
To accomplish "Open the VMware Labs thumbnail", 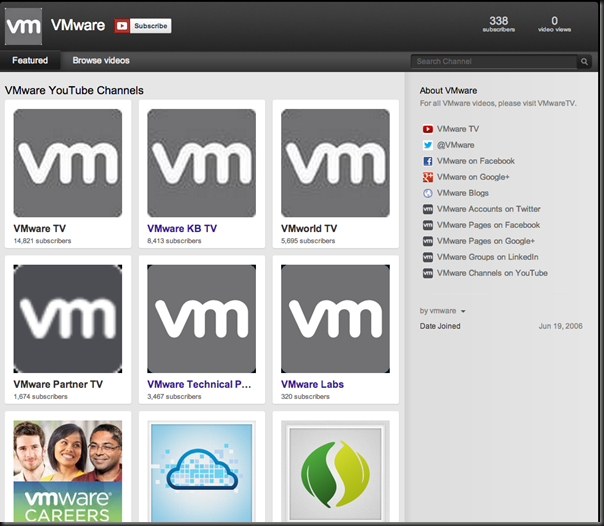I will click(x=335, y=319).
